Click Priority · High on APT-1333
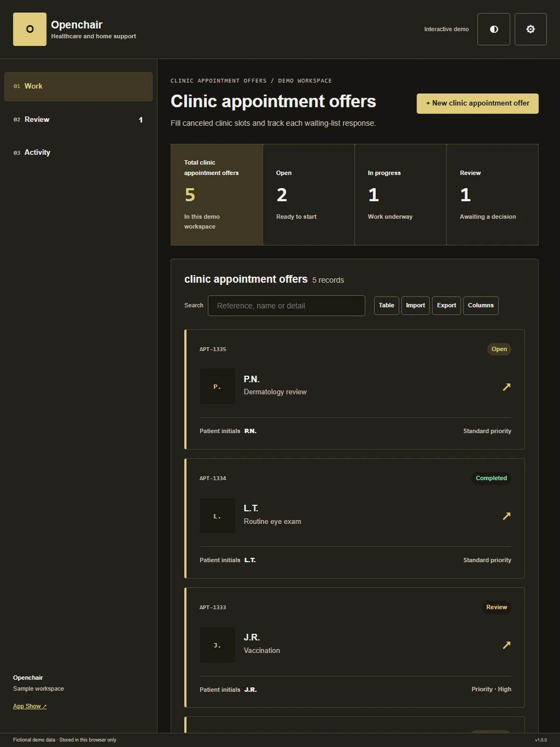This screenshot has width=560, height=747. pos(491,690)
